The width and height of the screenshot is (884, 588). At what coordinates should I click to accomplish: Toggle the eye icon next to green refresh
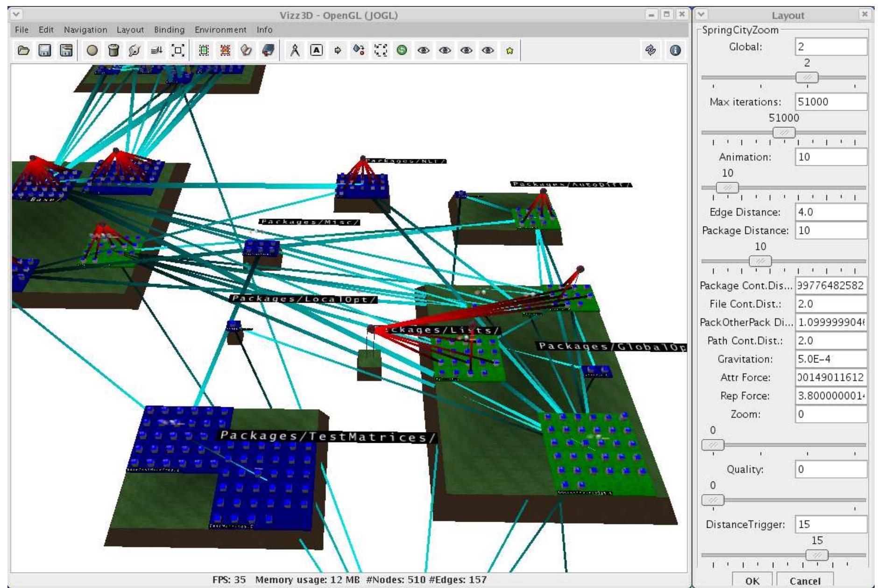[423, 50]
